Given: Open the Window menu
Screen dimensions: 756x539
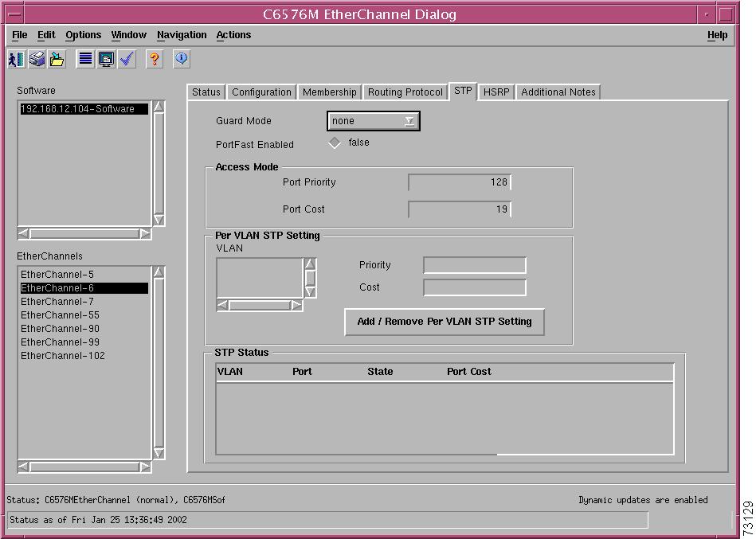Looking at the screenshot, I should [x=129, y=35].
